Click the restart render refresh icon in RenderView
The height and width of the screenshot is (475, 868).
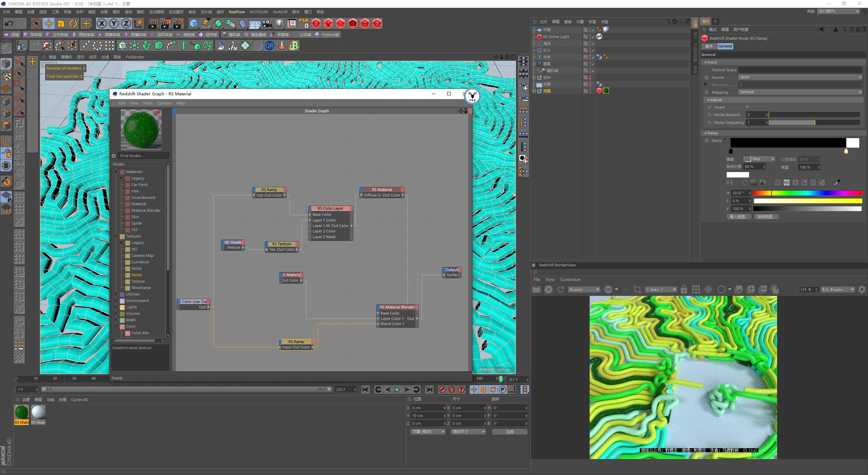(x=561, y=289)
